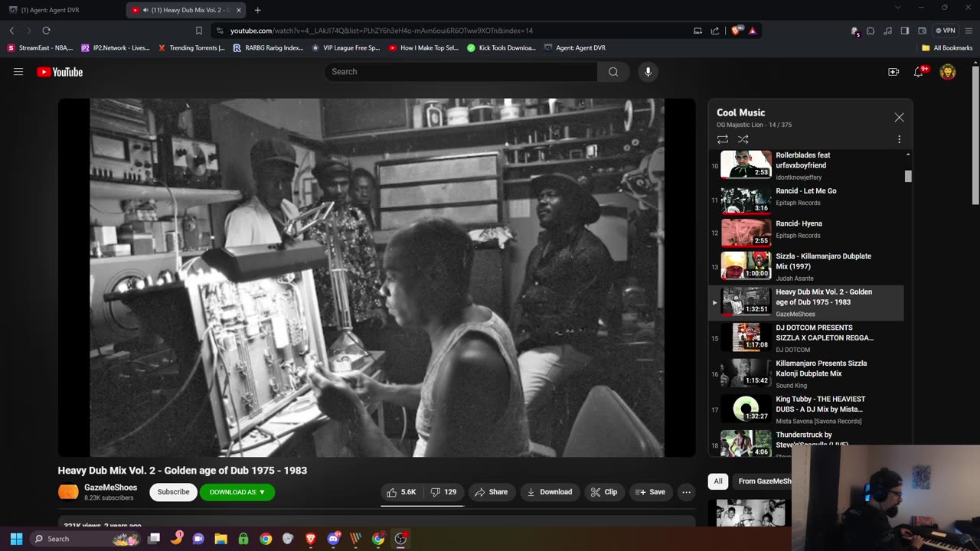Select King Tubby - THE HEAVIEST DUBS

click(x=806, y=409)
